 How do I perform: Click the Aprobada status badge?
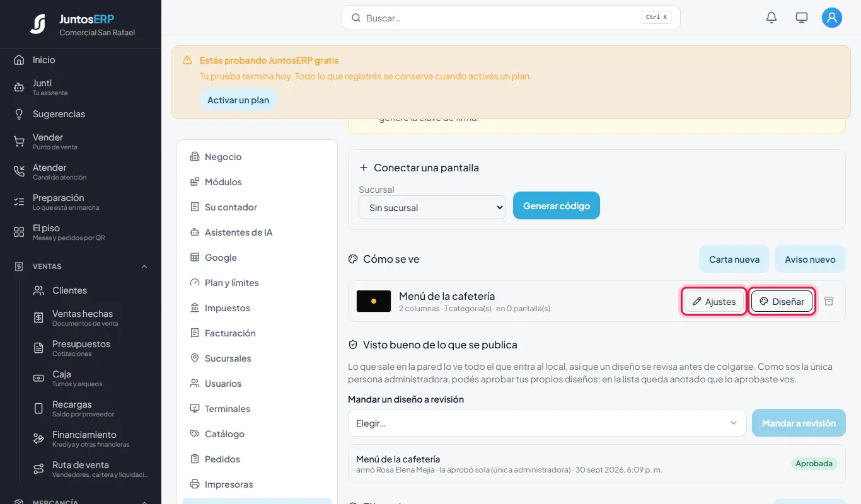point(814,463)
